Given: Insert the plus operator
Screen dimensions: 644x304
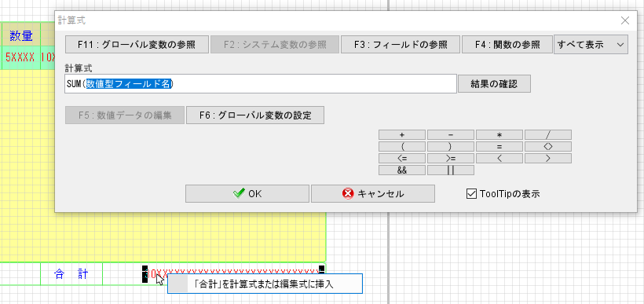Looking at the screenshot, I should (x=401, y=135).
